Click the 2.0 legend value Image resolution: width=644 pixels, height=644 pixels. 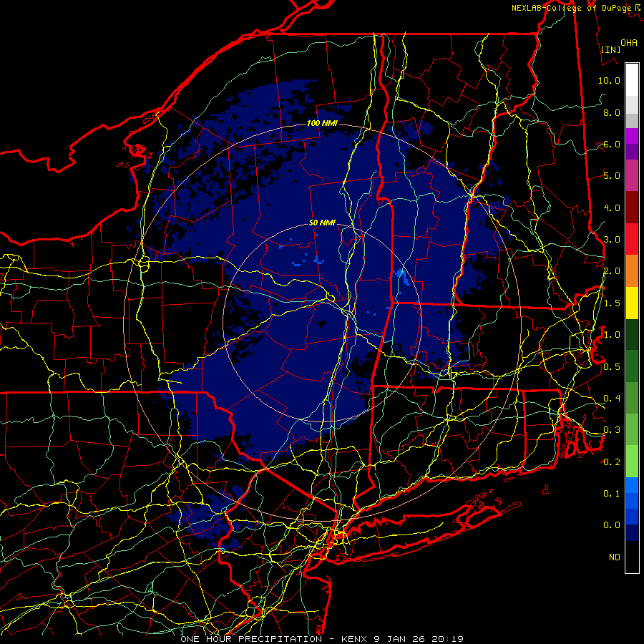point(612,271)
